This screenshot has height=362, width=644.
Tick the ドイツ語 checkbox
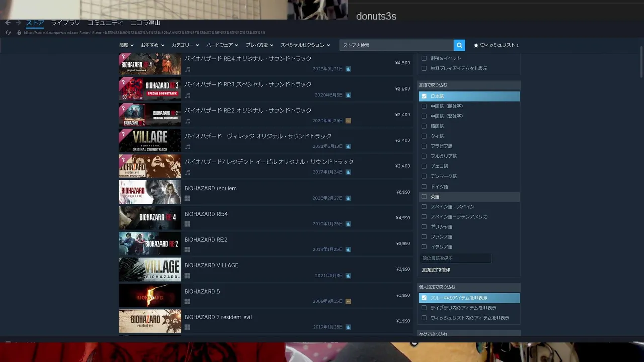point(424,187)
